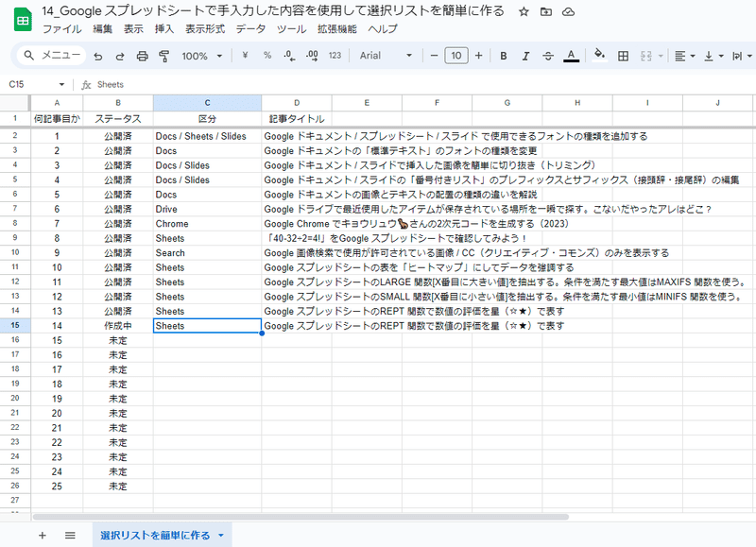Screen dimensions: 756x547
Task: Open vertical align dropdown
Action: point(713,56)
